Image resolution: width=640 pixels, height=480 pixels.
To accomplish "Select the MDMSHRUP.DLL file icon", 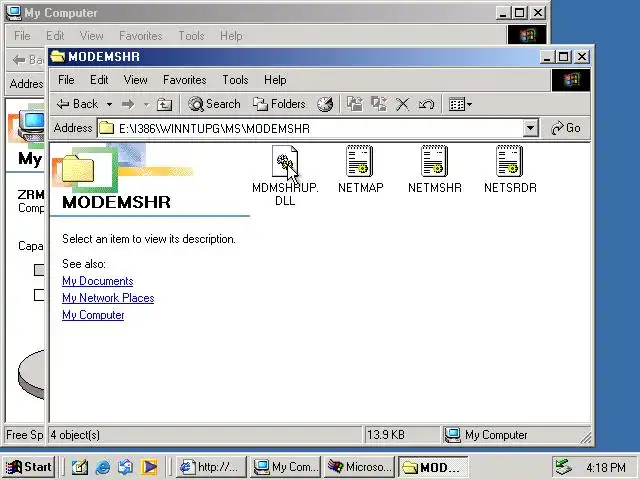I will (x=285, y=161).
